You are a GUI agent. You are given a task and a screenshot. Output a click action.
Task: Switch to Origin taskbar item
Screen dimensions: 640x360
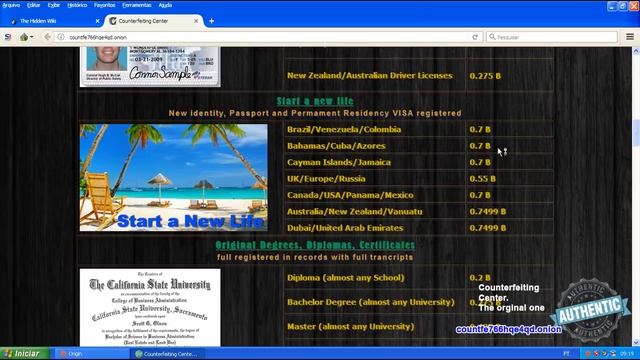[91, 354]
